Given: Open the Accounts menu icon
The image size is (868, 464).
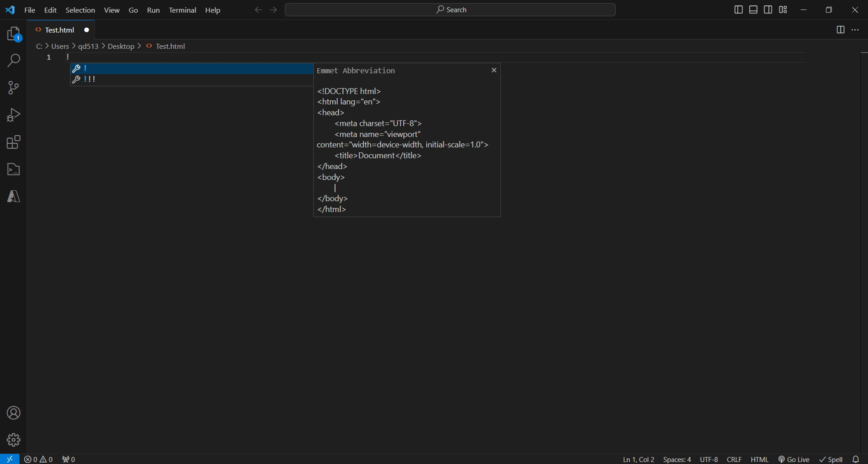Looking at the screenshot, I should point(13,413).
